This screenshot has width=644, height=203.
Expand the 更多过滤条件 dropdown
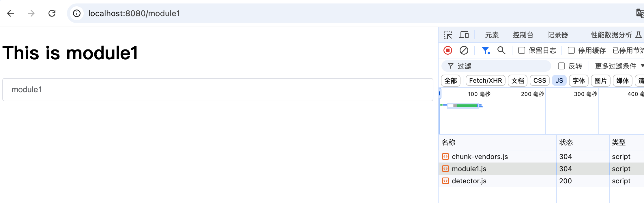(x=619, y=66)
